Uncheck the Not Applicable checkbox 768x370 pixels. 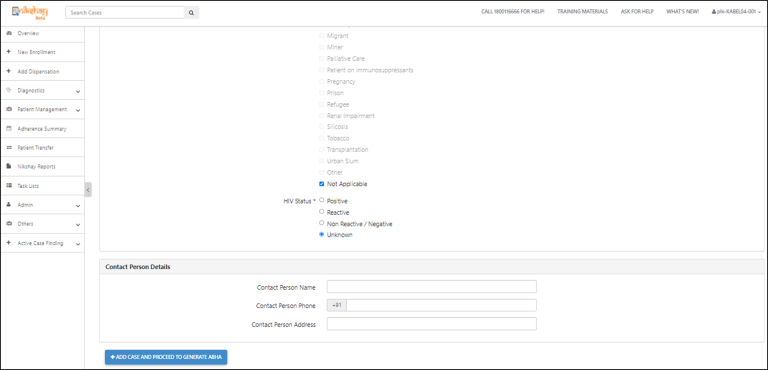click(321, 184)
